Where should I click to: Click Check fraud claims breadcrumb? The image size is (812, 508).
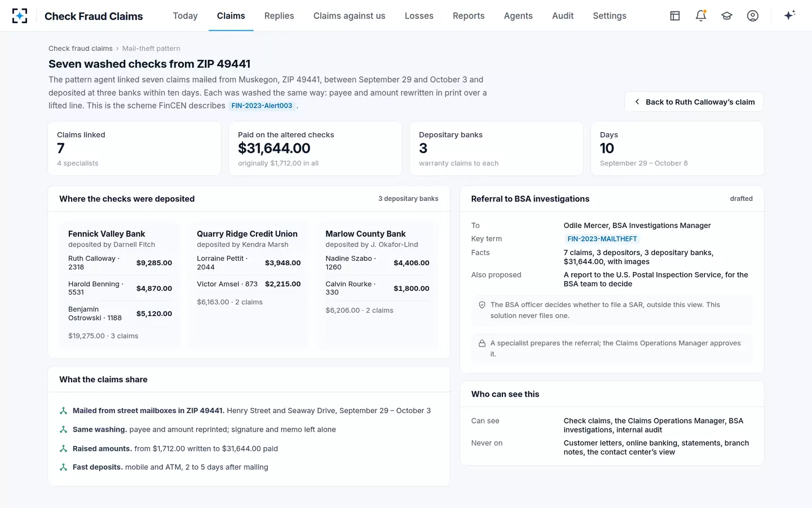[81, 49]
